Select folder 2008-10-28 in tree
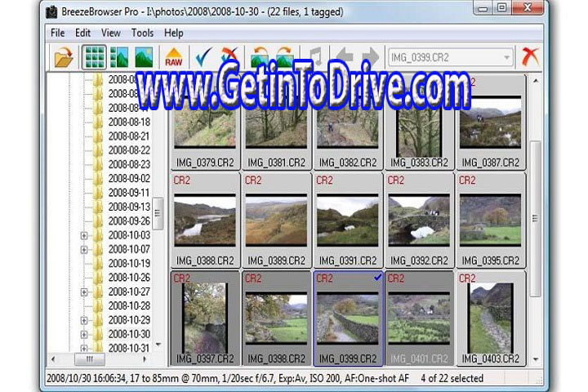The width and height of the screenshot is (588, 392). [129, 306]
